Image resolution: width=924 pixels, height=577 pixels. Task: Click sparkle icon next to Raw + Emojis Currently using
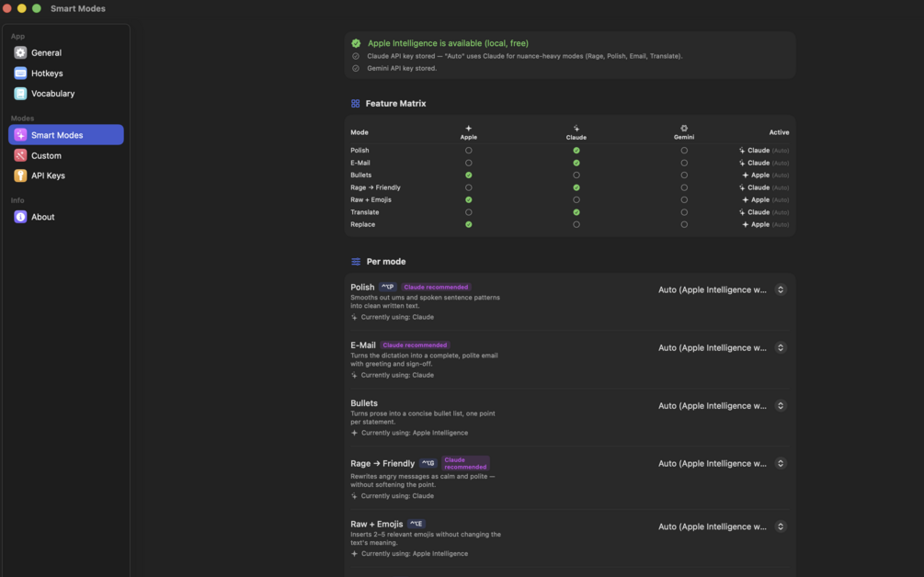354,554
